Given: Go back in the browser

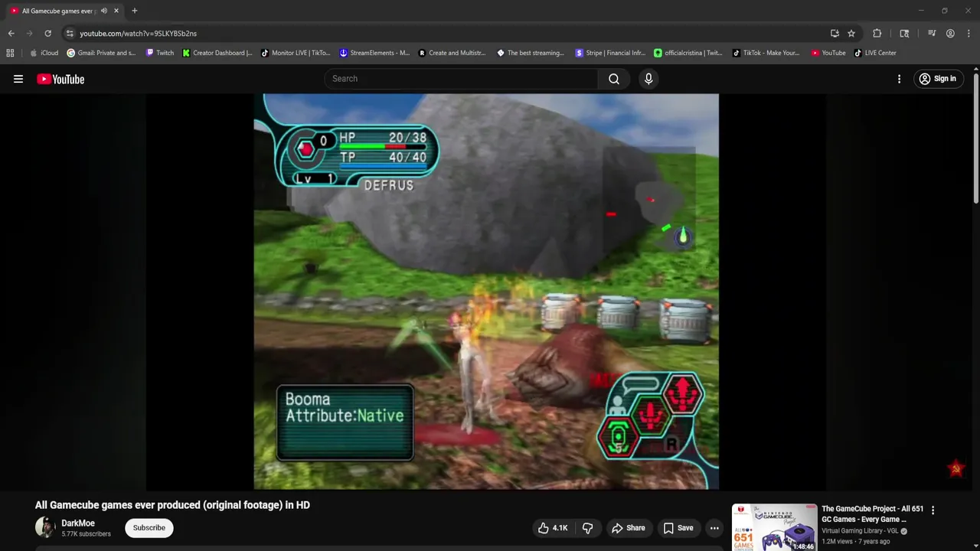Looking at the screenshot, I should pyautogui.click(x=11, y=34).
